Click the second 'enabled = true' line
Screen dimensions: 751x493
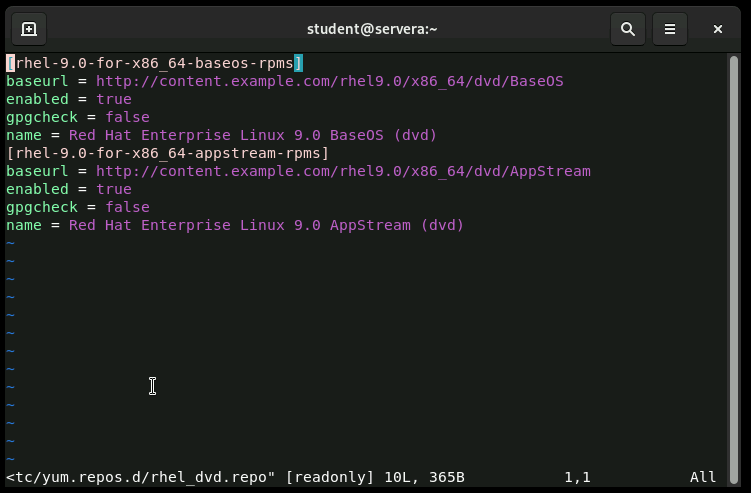tap(68, 189)
